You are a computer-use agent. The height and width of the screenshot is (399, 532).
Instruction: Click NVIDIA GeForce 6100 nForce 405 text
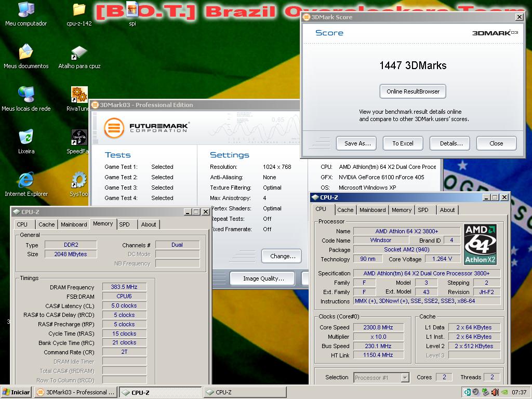tap(381, 177)
